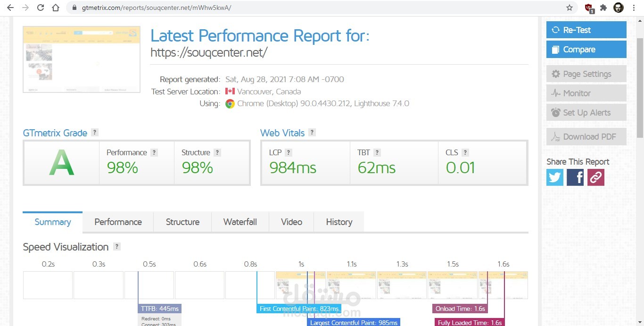Click the TTFB: 445ms marker
This screenshot has width=644, height=326.
coord(160,309)
